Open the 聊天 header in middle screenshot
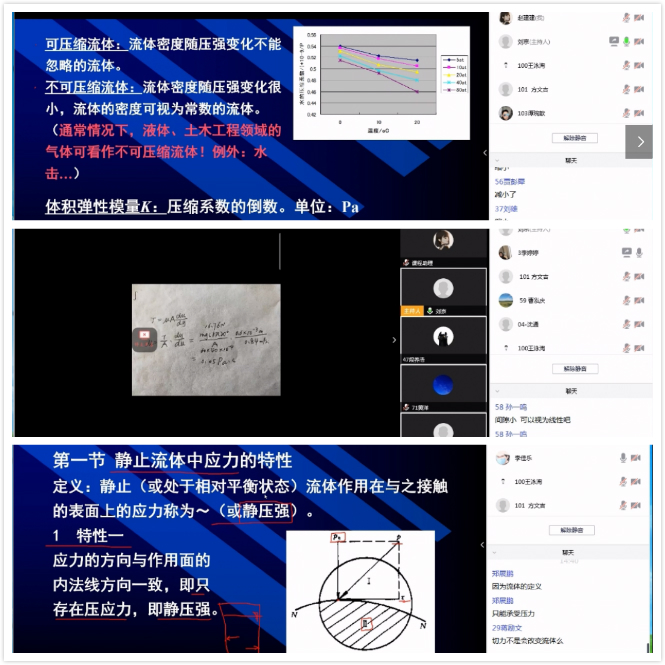This screenshot has height=665, width=665. (571, 391)
